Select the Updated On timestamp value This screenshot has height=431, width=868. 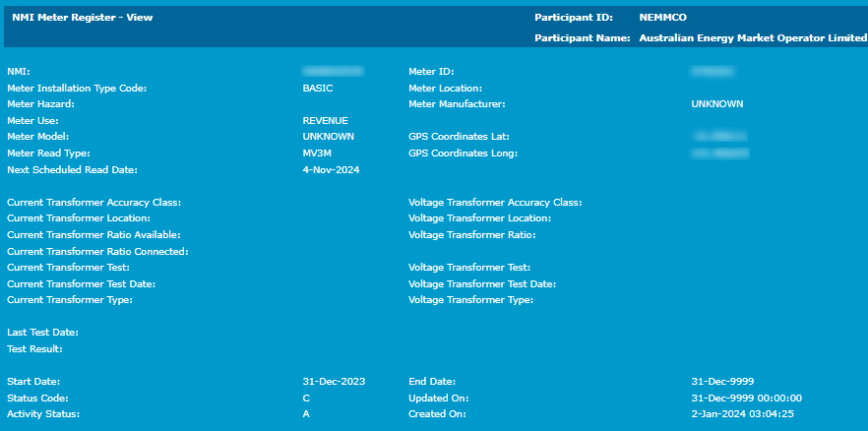pos(746,398)
